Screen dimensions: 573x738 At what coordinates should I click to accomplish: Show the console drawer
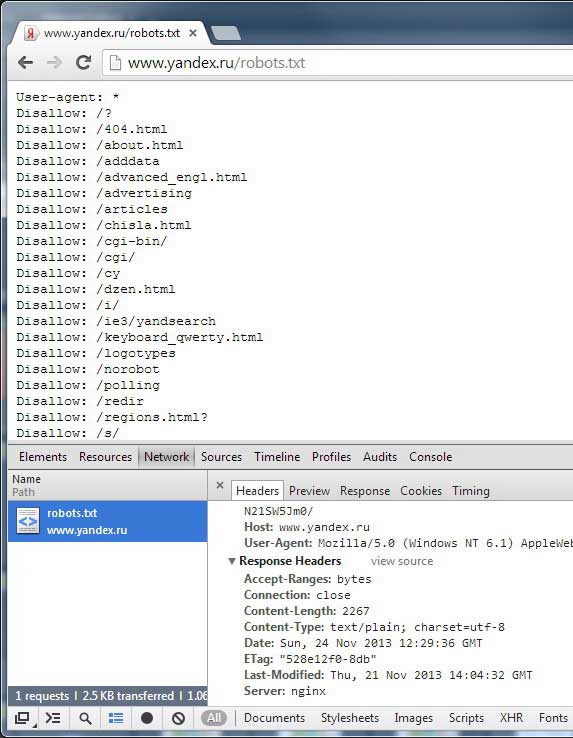(x=53, y=718)
